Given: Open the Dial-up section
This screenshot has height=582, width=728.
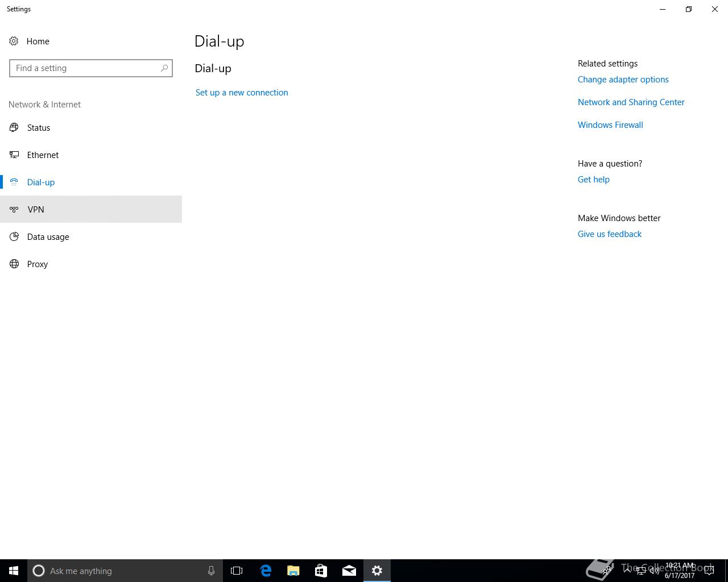Looking at the screenshot, I should pos(91,182).
